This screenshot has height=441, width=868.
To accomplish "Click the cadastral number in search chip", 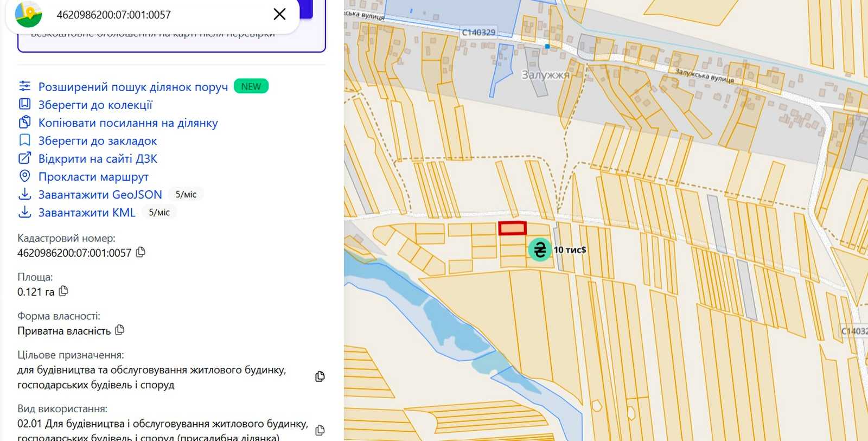I will pos(114,15).
